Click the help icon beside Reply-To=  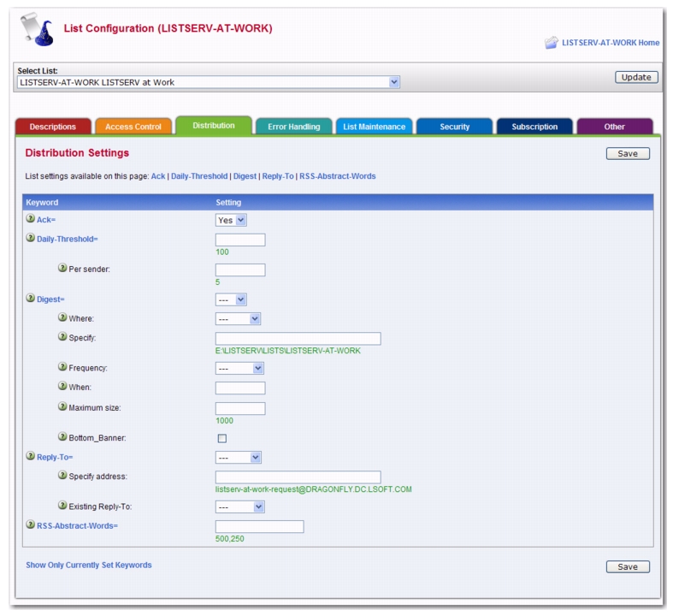[x=30, y=456]
